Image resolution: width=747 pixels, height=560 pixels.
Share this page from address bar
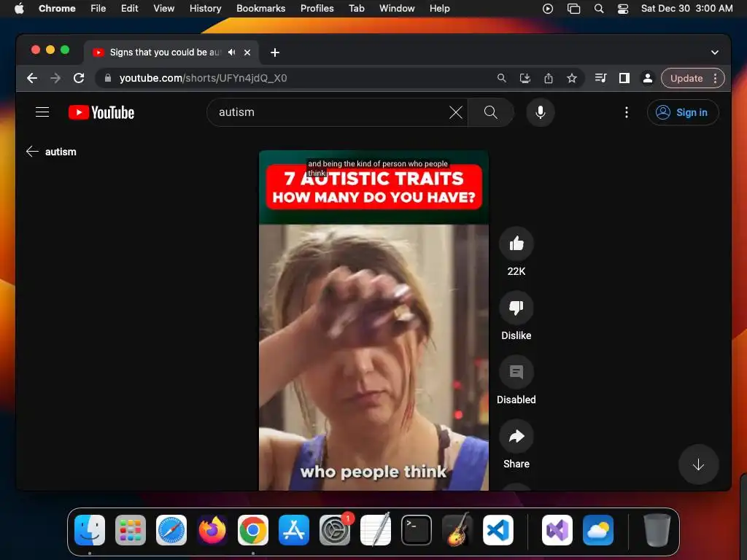[549, 78]
